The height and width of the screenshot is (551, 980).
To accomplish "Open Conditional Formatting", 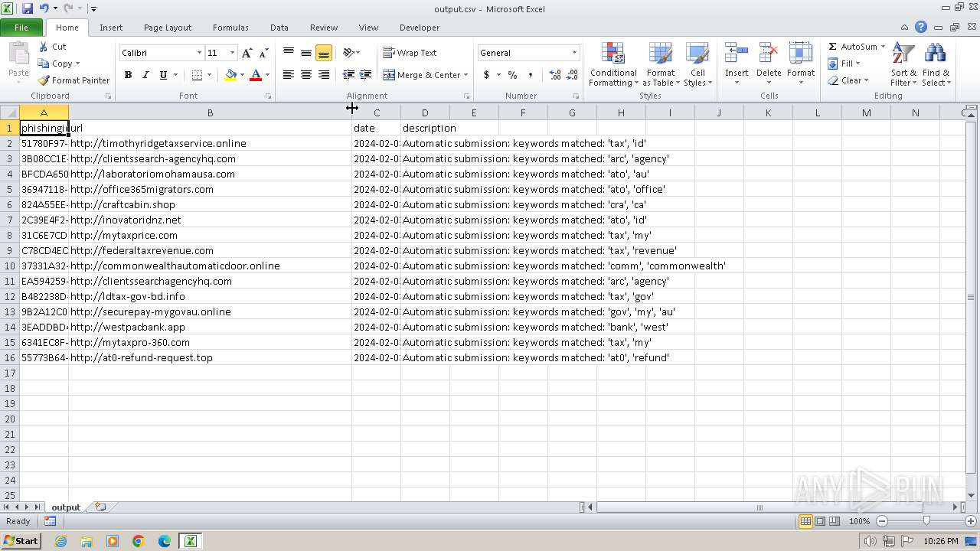I will click(613, 65).
